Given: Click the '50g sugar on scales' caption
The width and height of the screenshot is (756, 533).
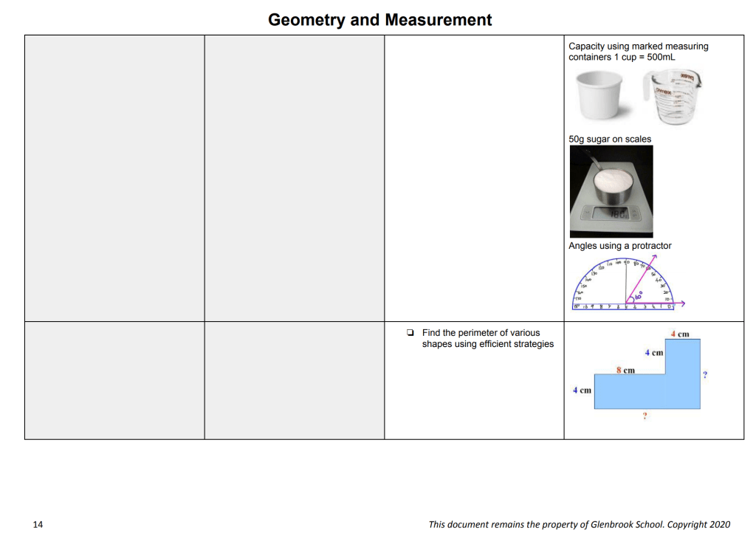Looking at the screenshot, I should [610, 139].
